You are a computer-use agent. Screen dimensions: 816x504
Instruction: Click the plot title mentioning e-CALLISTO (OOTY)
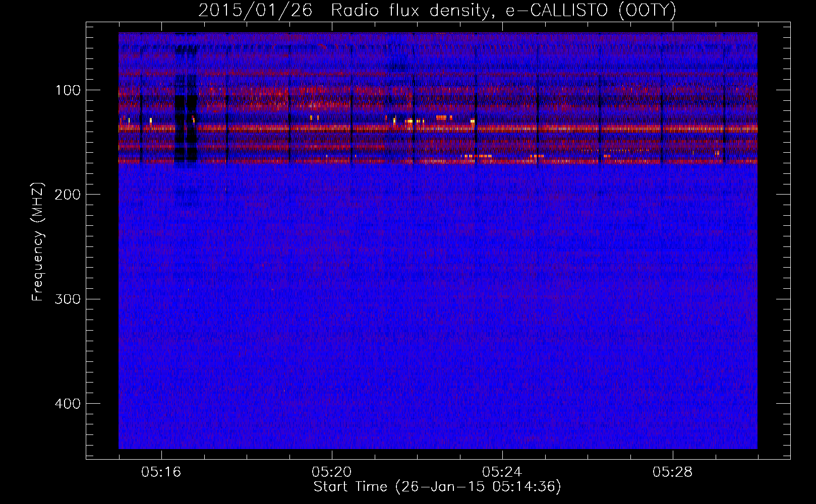(437, 11)
